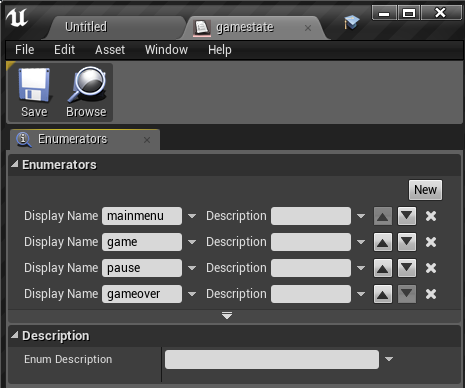Viewport: 465px width, 388px height.
Task: Close the editor window
Action: click(441, 13)
